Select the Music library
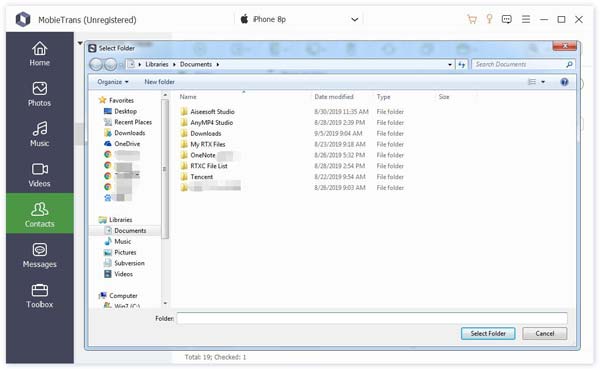The width and height of the screenshot is (600, 370). (118, 241)
